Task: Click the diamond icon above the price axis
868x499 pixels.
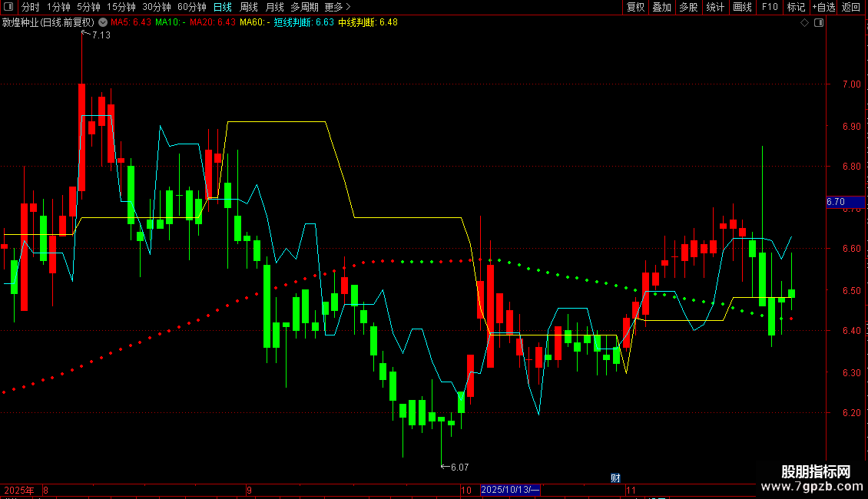Action: [804, 23]
